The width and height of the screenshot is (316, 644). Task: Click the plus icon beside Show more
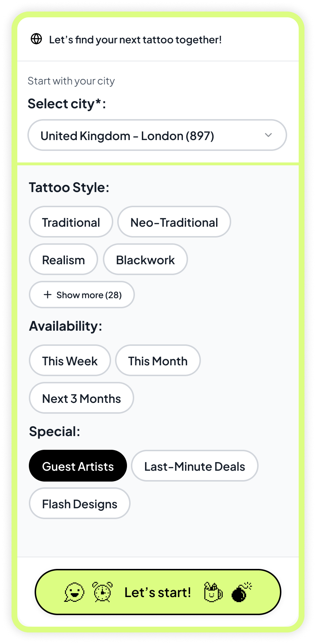point(48,295)
